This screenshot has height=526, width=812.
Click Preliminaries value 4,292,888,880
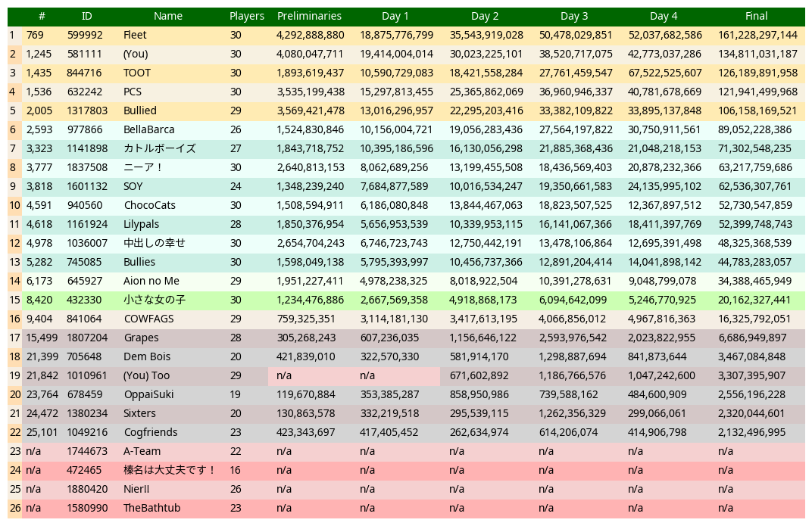pyautogui.click(x=311, y=35)
